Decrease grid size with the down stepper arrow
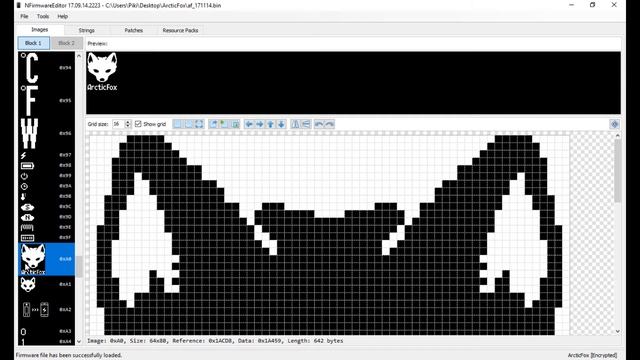Viewport: 640px width, 360px height. point(128,126)
